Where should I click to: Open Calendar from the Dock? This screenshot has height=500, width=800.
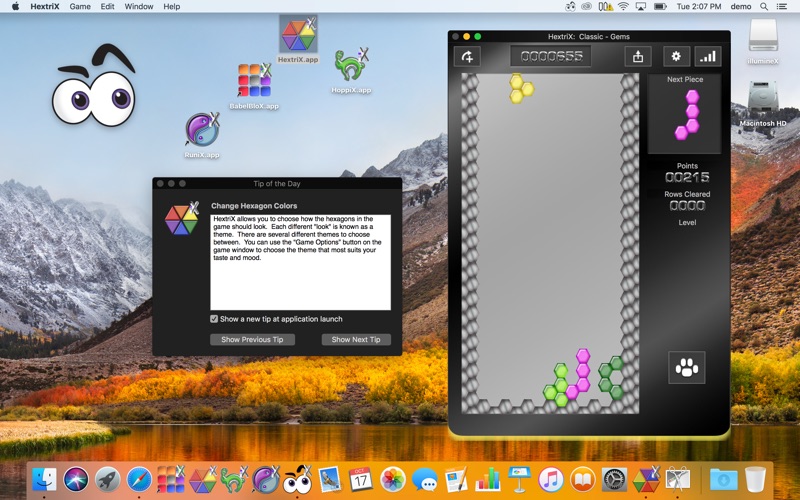[361, 480]
